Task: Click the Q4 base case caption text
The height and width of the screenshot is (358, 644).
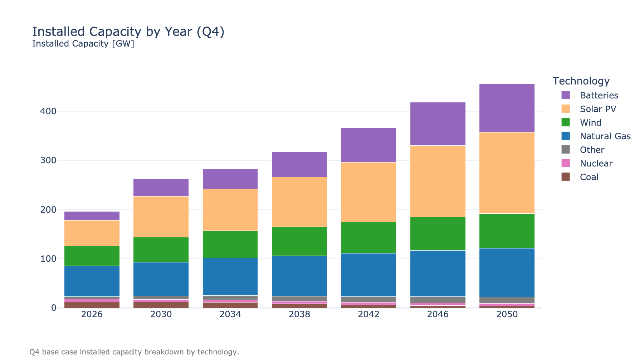Action: (134, 352)
